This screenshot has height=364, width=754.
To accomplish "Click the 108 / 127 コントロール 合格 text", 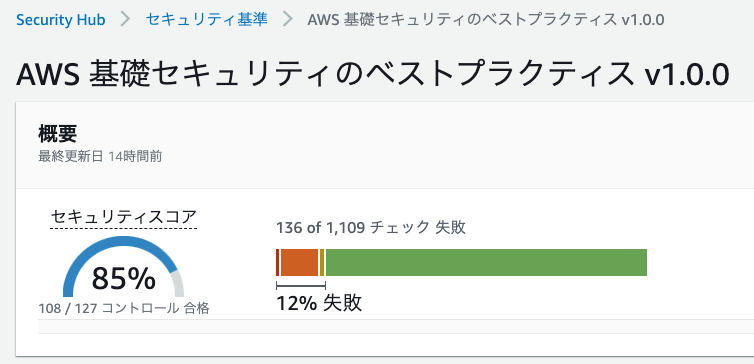I will click(124, 308).
